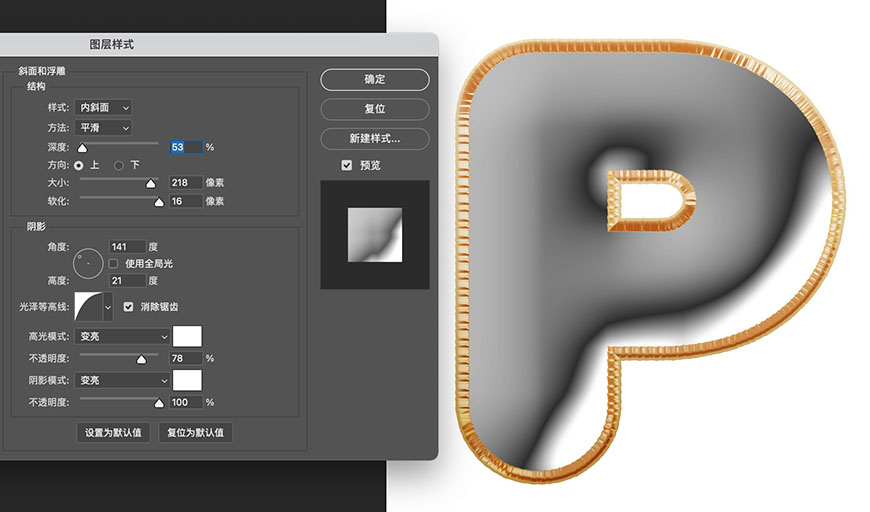Click the 高度 input field showing 21
Image resolution: width=870 pixels, height=512 pixels.
127,281
